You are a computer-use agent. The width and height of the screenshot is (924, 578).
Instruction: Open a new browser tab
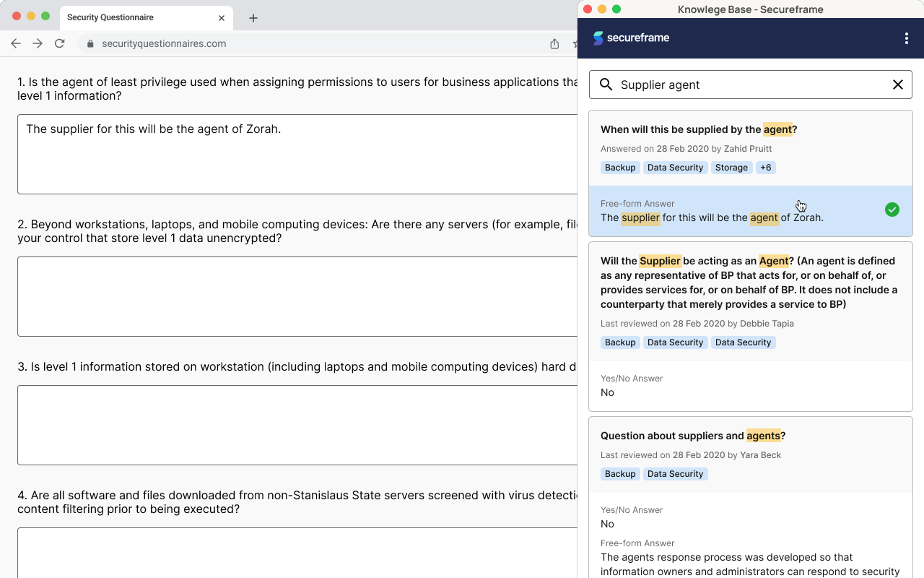[253, 18]
